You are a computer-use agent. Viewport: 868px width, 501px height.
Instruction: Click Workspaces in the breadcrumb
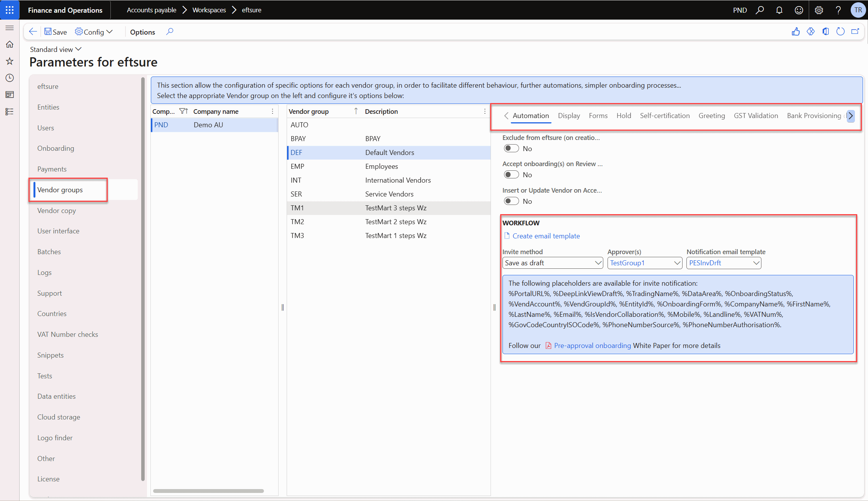pyautogui.click(x=209, y=10)
